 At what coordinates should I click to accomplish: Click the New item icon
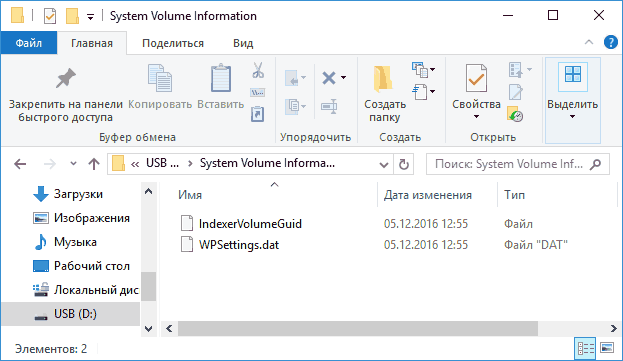[420, 70]
